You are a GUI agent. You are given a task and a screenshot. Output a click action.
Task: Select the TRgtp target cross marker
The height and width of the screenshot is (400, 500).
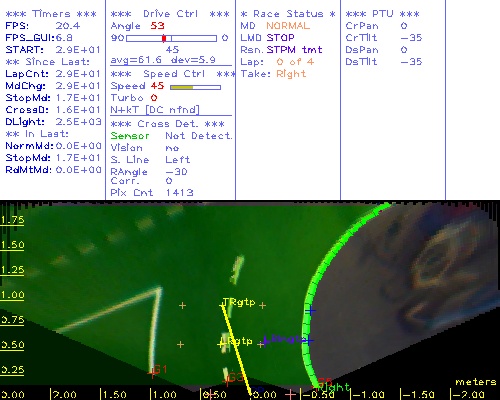point(222,305)
